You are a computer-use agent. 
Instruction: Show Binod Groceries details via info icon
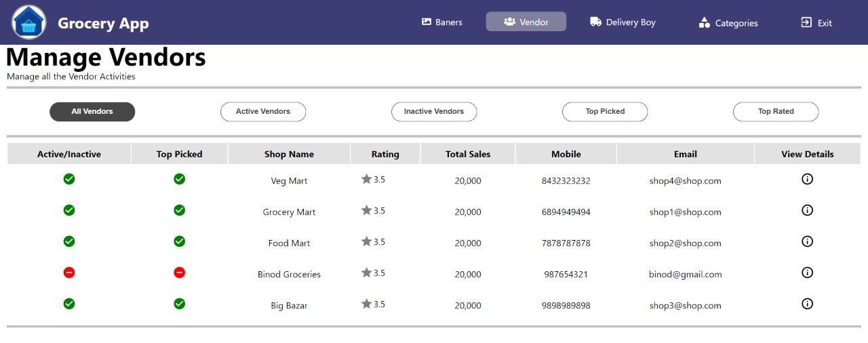click(807, 273)
